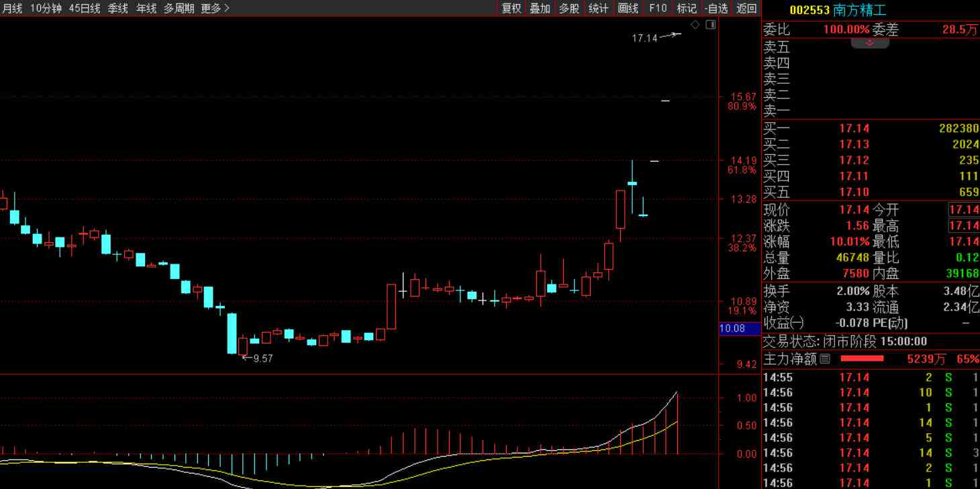Click the 标记 mark button

[x=687, y=8]
